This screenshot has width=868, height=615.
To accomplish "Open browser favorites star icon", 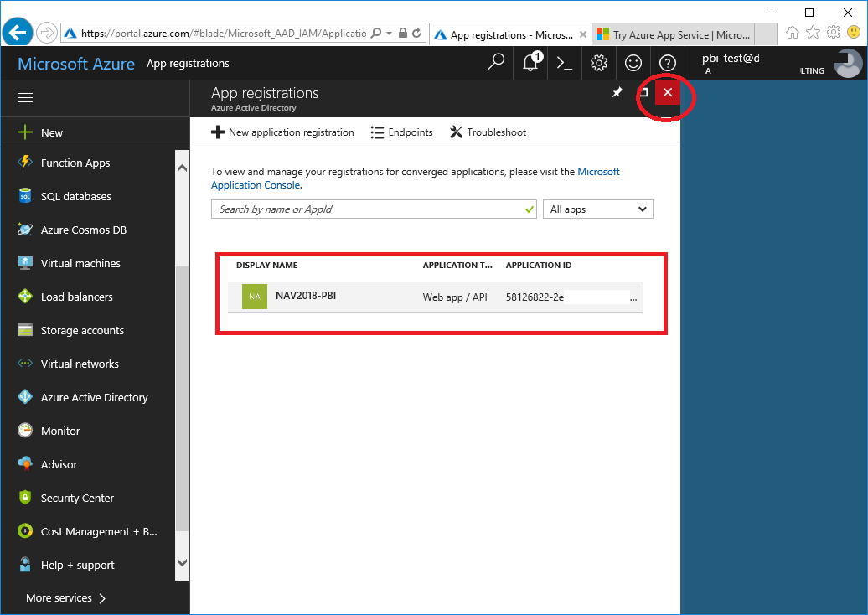I will pos(813,33).
